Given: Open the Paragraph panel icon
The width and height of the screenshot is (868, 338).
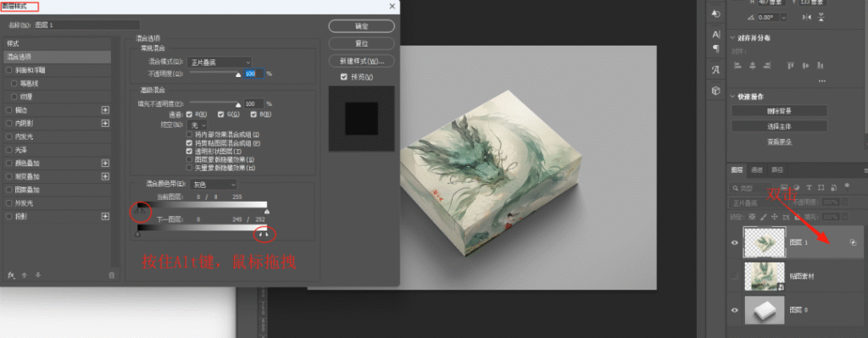Looking at the screenshot, I should click(715, 48).
